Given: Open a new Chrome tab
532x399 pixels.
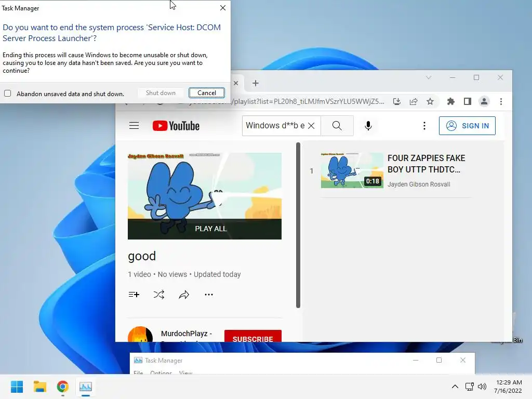Looking at the screenshot, I should (x=256, y=83).
